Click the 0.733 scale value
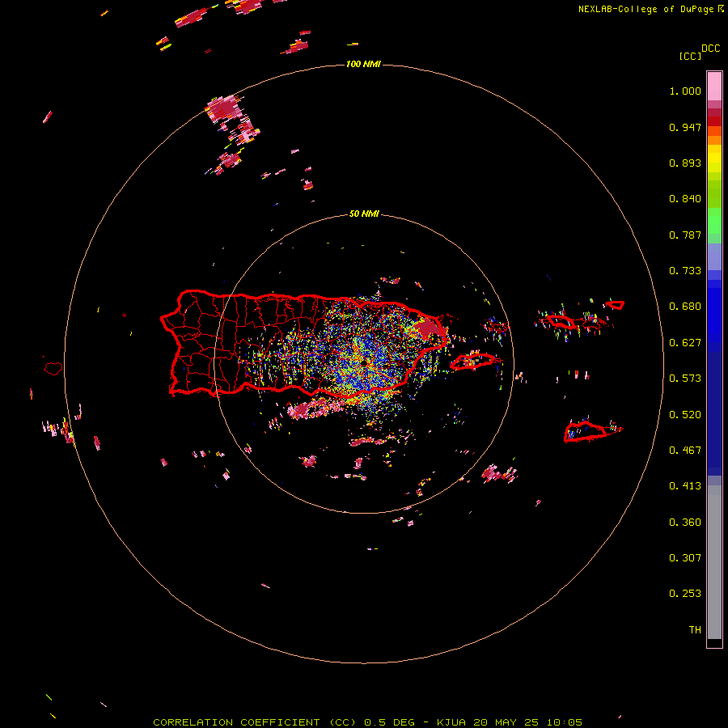728x728 pixels. tap(685, 271)
